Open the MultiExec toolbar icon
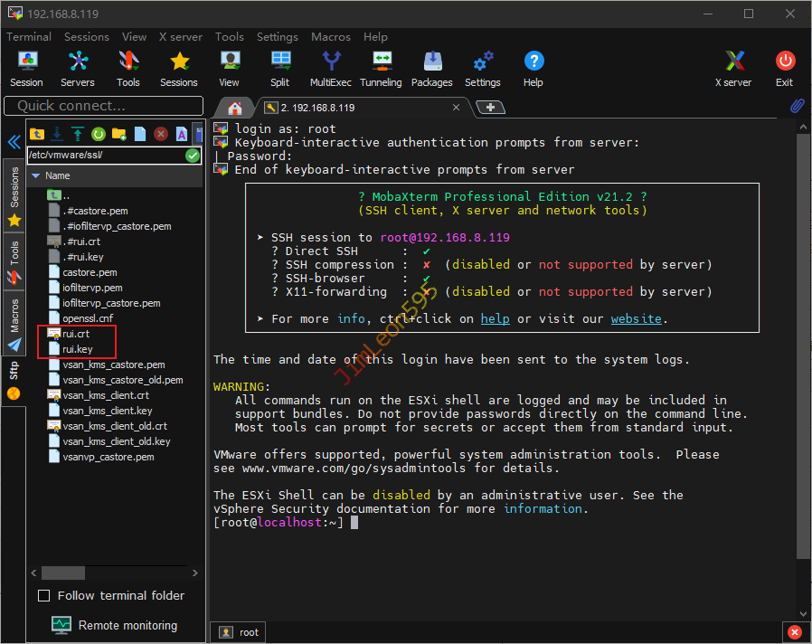 pyautogui.click(x=331, y=69)
